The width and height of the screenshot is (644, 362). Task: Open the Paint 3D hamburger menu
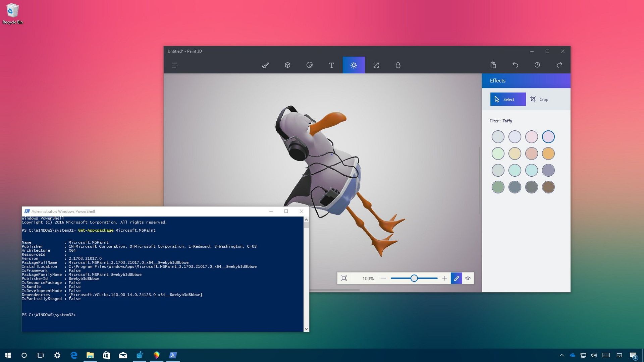[x=175, y=65]
